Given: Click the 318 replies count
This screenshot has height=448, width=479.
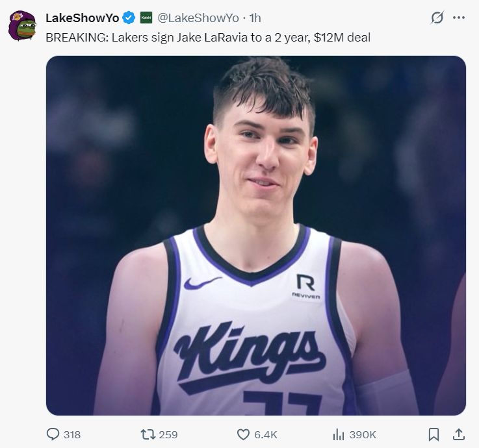Looking at the screenshot, I should point(72,435).
